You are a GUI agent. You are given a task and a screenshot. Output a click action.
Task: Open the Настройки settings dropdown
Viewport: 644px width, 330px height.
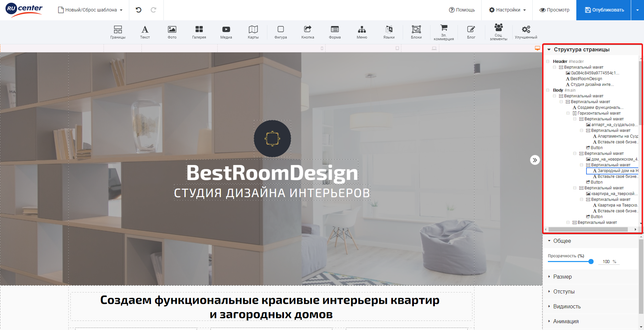click(x=507, y=10)
